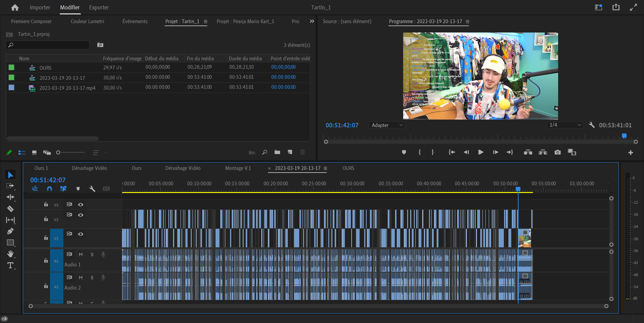The image size is (644, 323).
Task: Select the Hand tool
Action: (x=10, y=254)
